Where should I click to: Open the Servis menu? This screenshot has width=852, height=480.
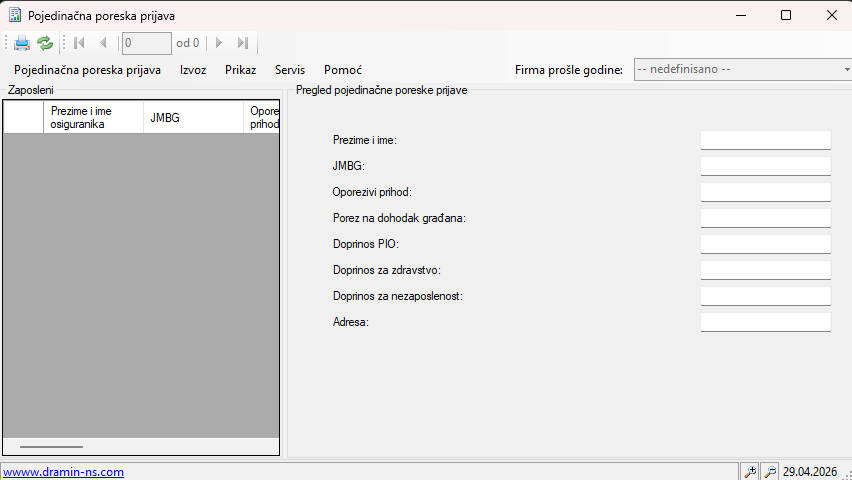tap(290, 70)
